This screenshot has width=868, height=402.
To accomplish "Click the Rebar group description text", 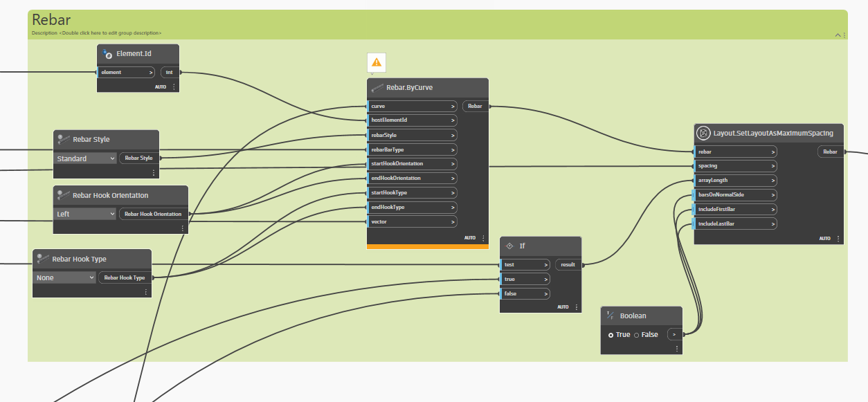I will coord(96,33).
